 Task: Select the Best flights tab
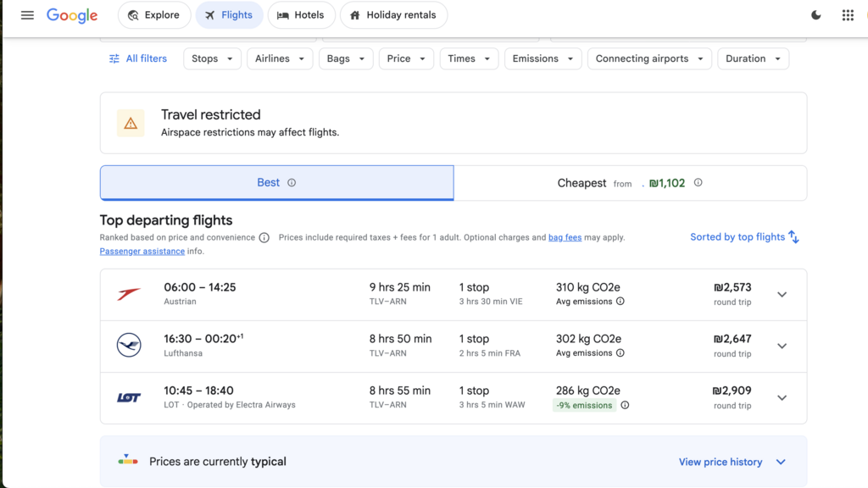pos(277,183)
